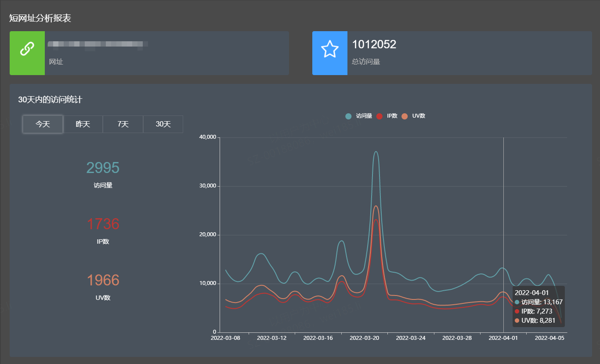
Task: Click the 1966 UV数 figure
Action: [x=103, y=280]
